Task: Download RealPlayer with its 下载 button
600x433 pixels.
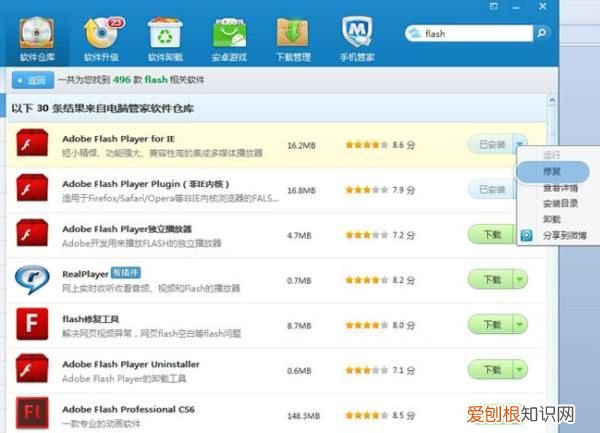Action: pyautogui.click(x=491, y=279)
